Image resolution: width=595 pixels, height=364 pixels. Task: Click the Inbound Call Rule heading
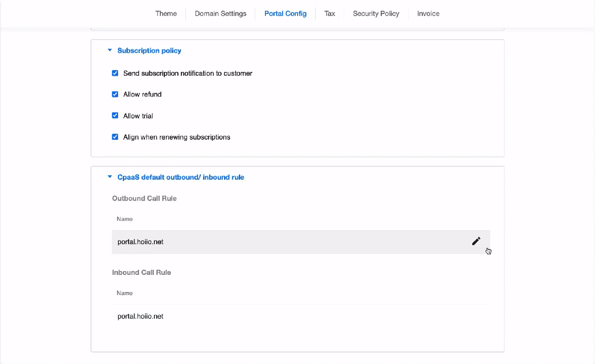pyautogui.click(x=141, y=273)
